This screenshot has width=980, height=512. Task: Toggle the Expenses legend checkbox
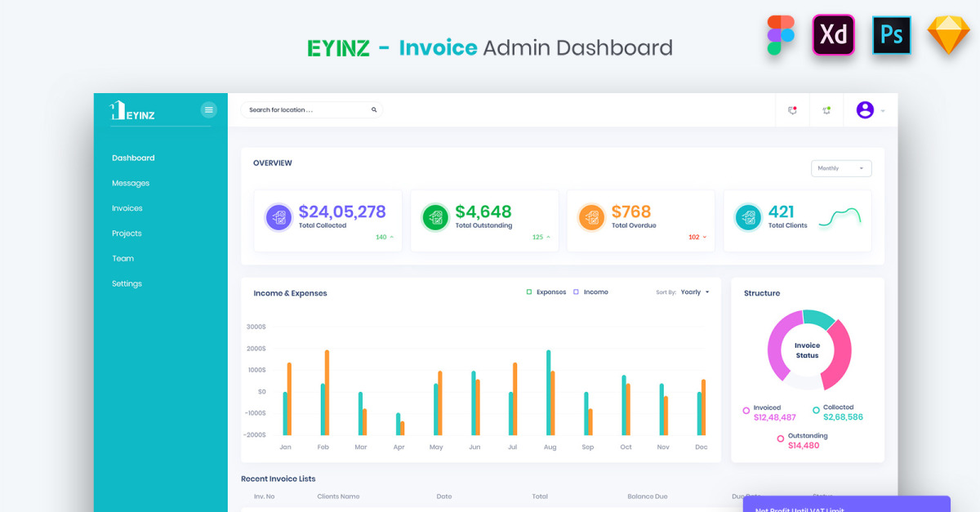pos(529,292)
